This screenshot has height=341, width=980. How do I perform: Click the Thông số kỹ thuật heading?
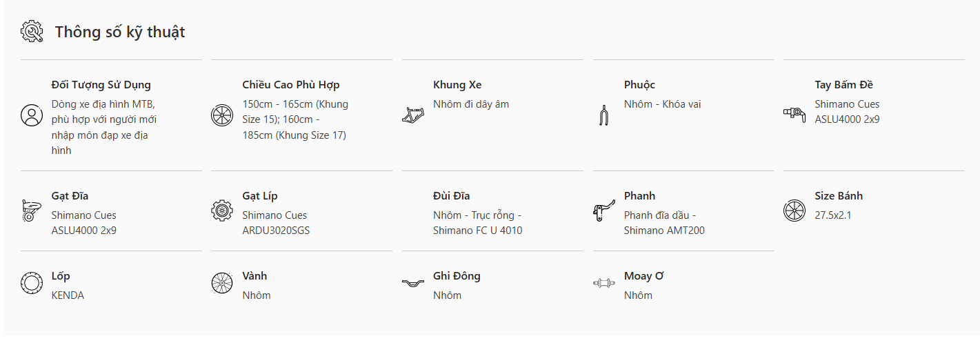(120, 32)
